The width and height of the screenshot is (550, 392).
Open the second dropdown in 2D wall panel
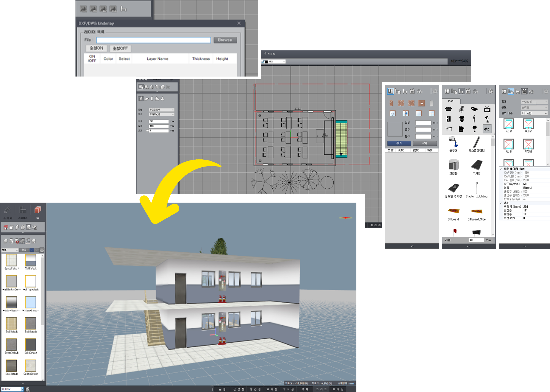[162, 114]
